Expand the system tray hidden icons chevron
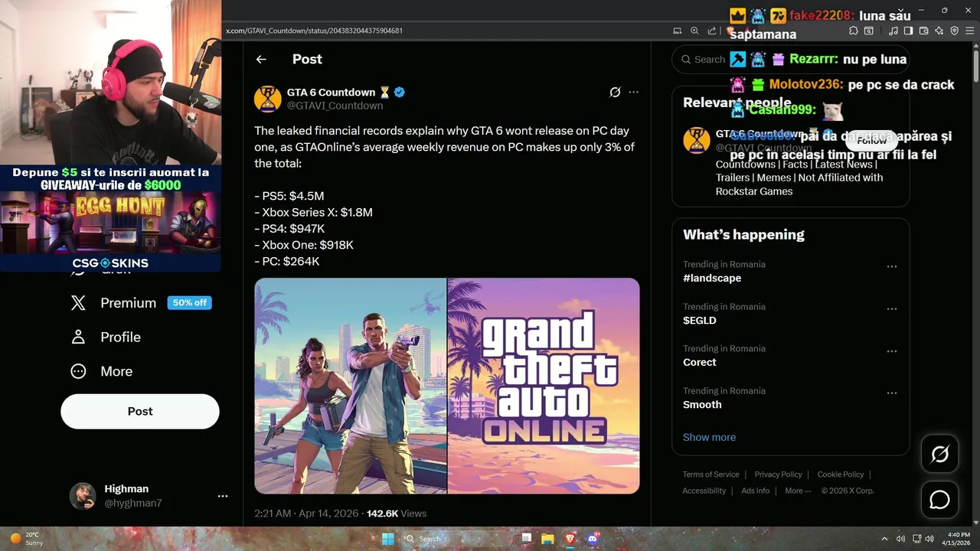 (x=884, y=539)
